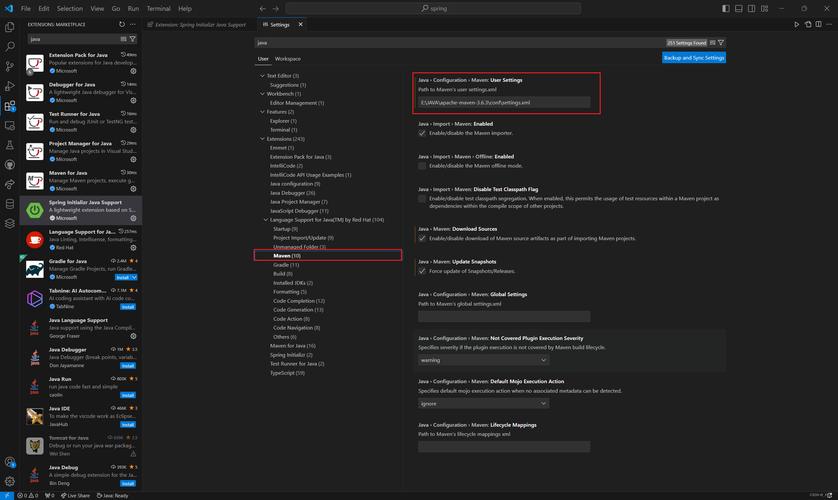Enable the Maven Offline mode checkbox

pos(422,165)
